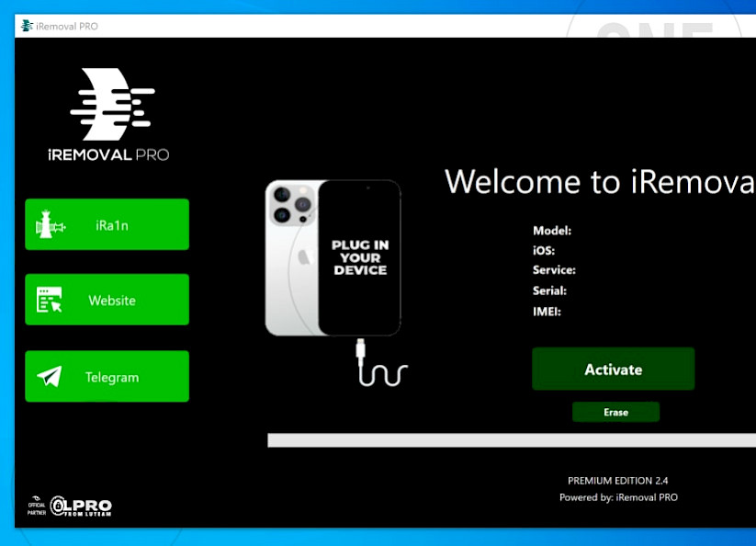756x546 pixels.
Task: Click the iOS: label
Action: 544,250
